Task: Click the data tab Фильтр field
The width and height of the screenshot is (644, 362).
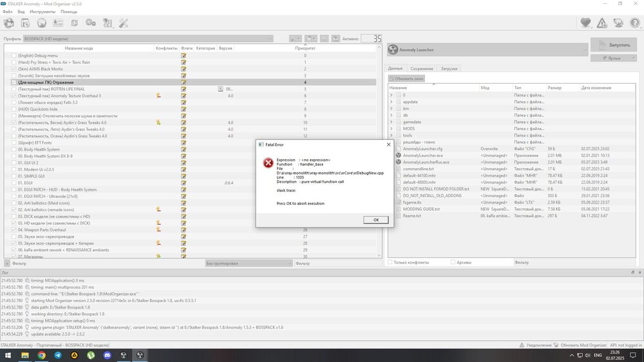Action: 574,262
